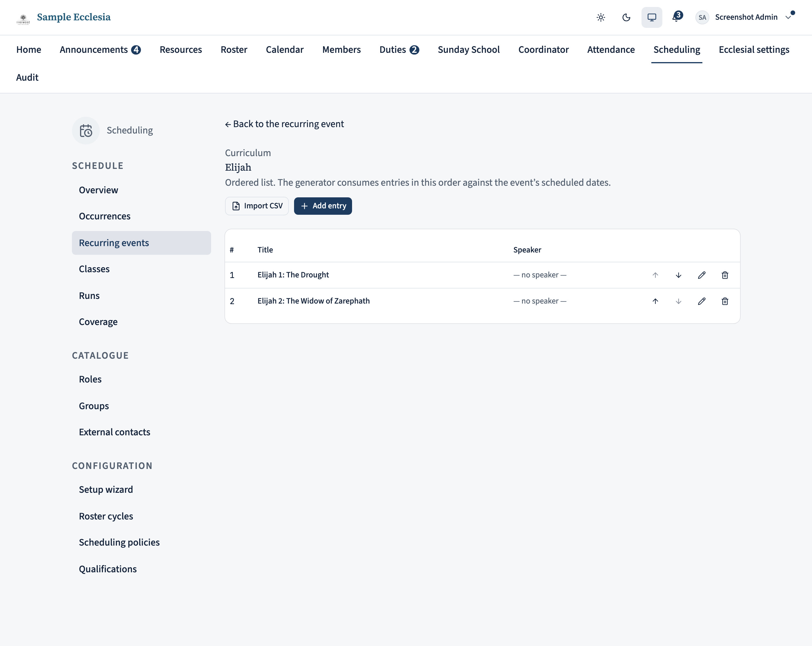Switch to dark theme moon icon
The height and width of the screenshot is (646, 812).
tap(626, 17)
